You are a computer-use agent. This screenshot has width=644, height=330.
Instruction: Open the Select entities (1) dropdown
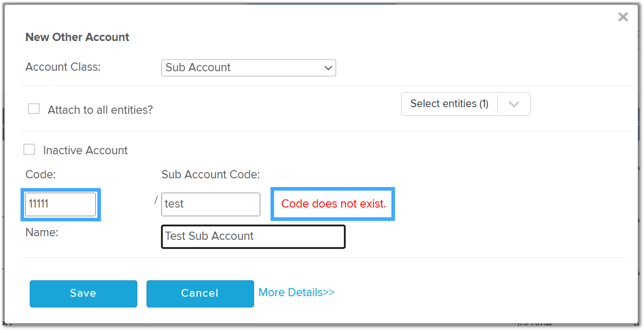(466, 104)
